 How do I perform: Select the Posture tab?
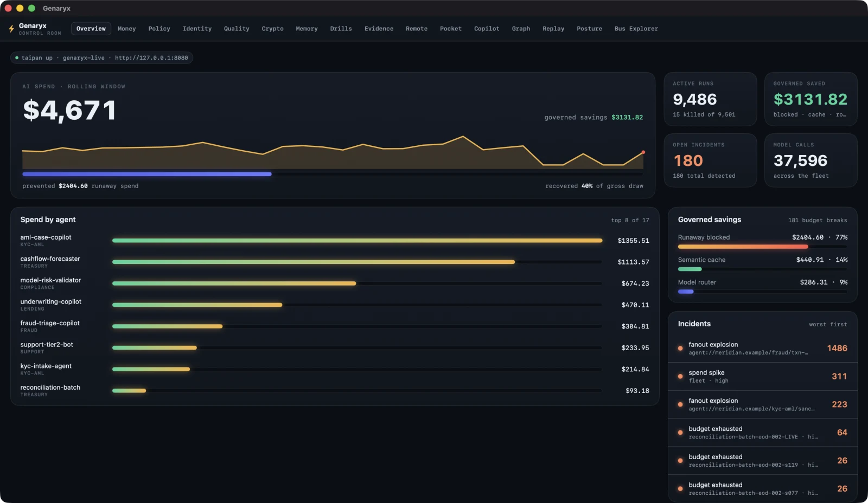[590, 29]
